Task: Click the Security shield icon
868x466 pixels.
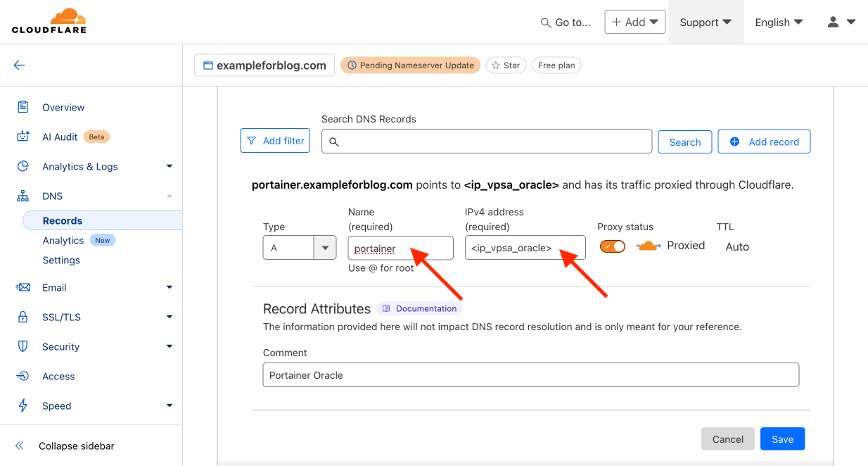Action: (x=23, y=346)
